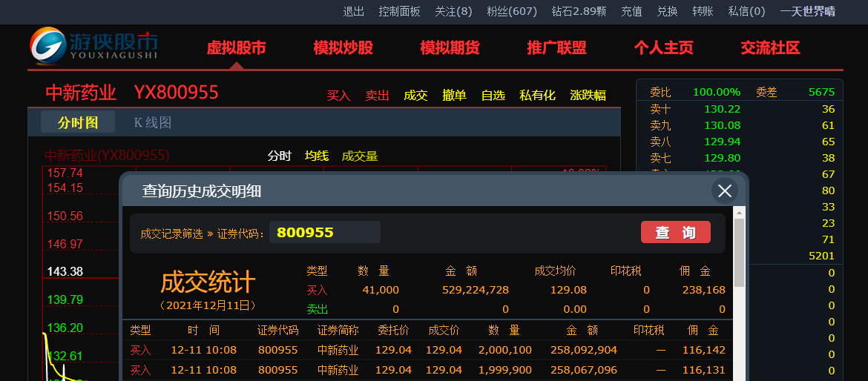The image size is (868, 381).
Task: Click the 查询 search button
Action: 675,232
